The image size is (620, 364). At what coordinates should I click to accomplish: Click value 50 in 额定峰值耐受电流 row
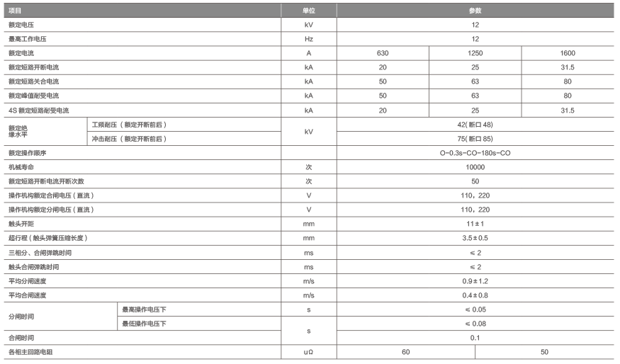383,96
